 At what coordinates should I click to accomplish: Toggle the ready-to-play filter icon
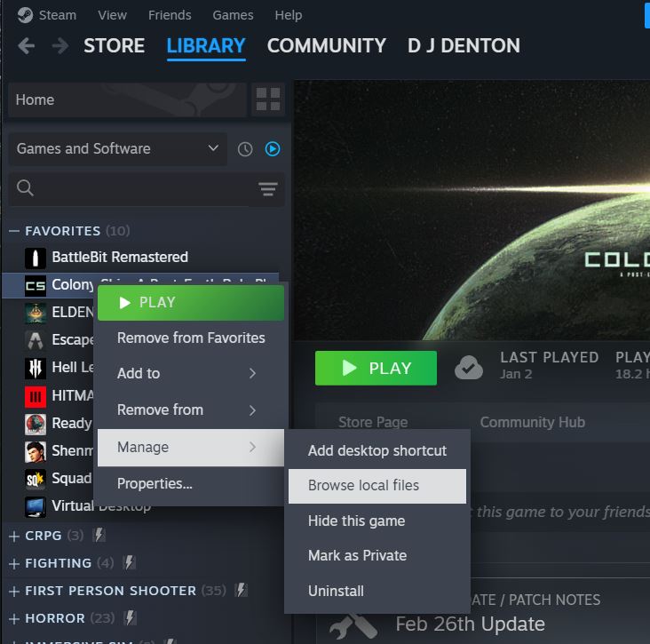(273, 149)
